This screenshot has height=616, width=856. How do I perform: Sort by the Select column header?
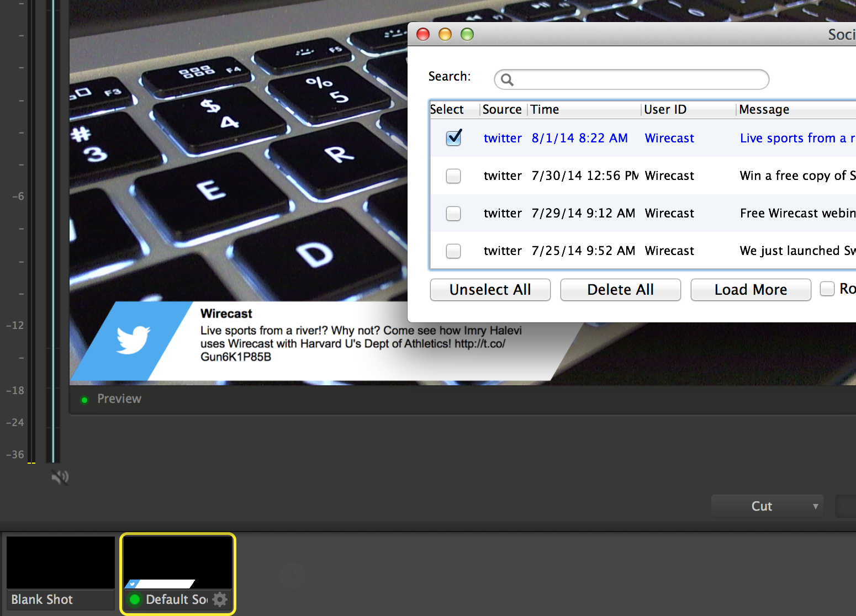point(454,109)
